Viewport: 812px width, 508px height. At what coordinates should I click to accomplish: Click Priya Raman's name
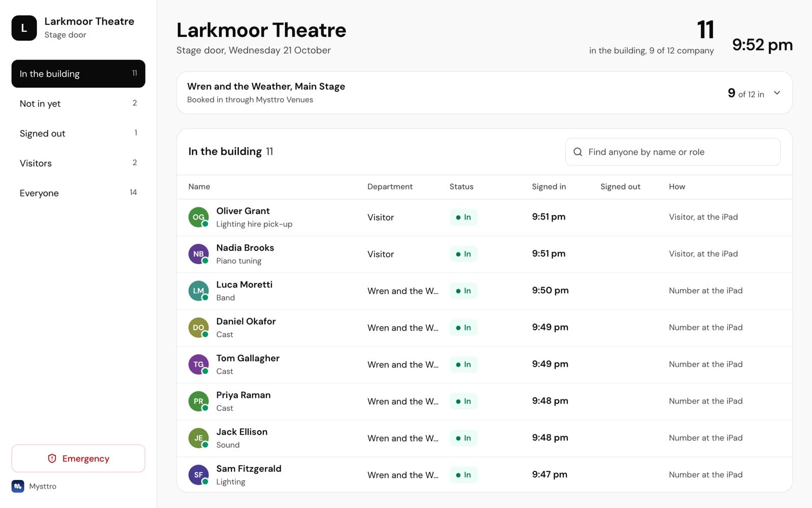click(x=244, y=395)
